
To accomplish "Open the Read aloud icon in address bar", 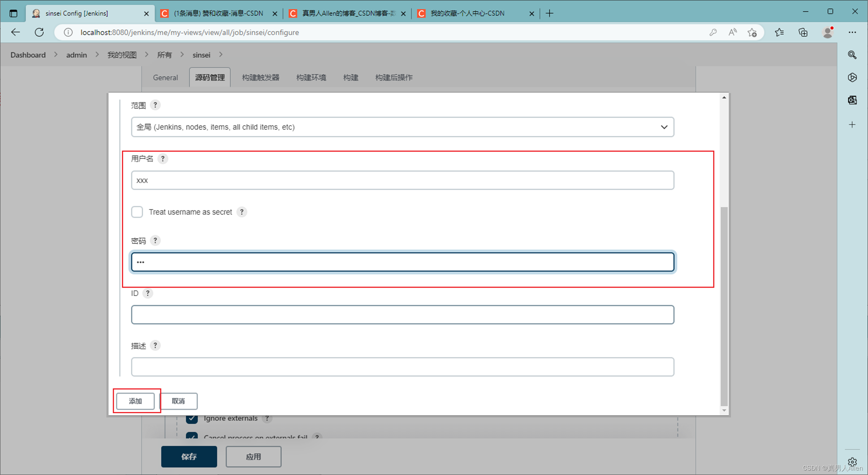I will click(x=732, y=32).
